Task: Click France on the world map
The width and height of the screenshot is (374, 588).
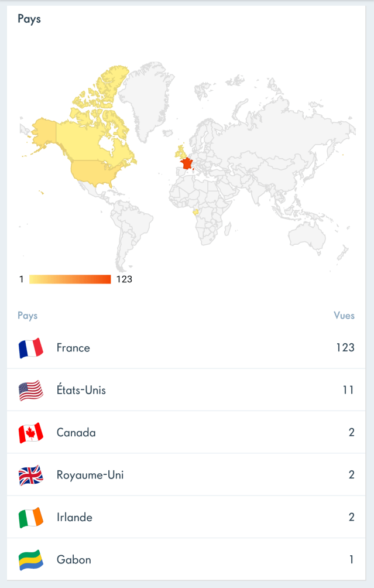Action: tap(187, 163)
